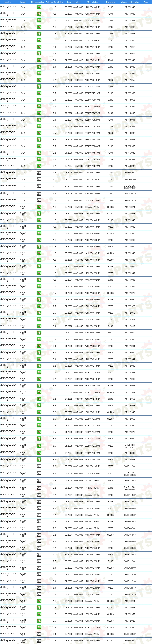Select PB icon in KLASA CLC M 271.957 row

39,614
